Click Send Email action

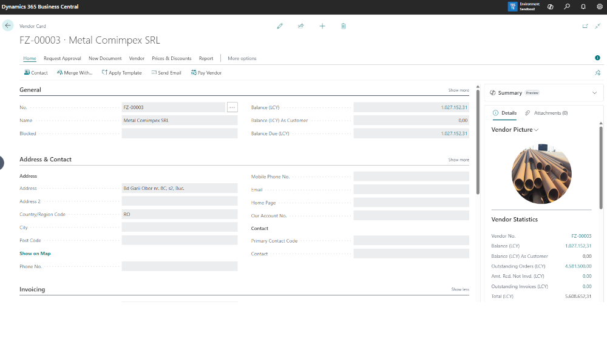coord(166,73)
